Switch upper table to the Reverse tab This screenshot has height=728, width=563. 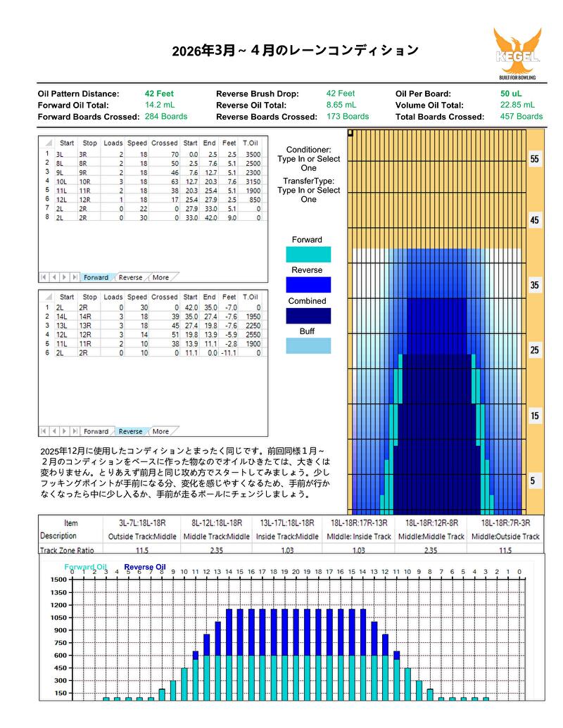click(x=129, y=277)
